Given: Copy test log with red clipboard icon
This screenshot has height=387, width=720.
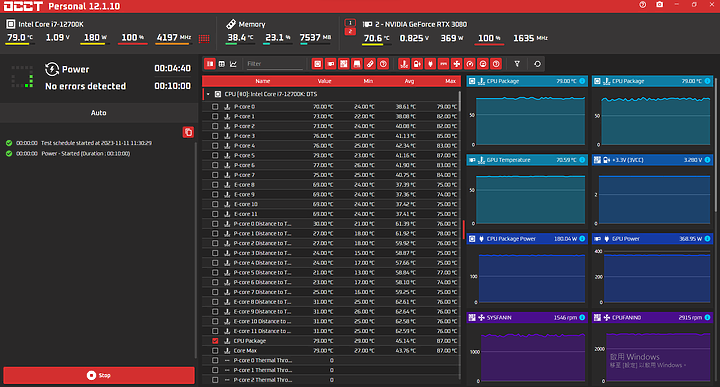Looking at the screenshot, I should [188, 132].
